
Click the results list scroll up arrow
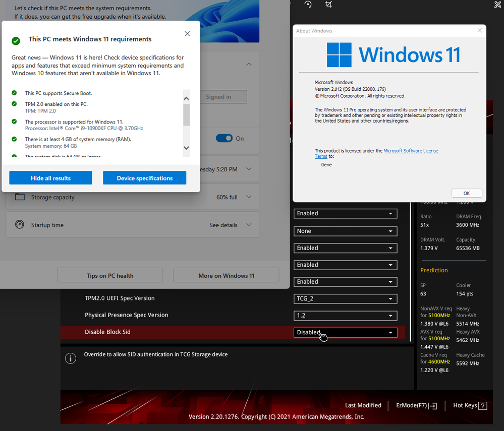point(187,98)
